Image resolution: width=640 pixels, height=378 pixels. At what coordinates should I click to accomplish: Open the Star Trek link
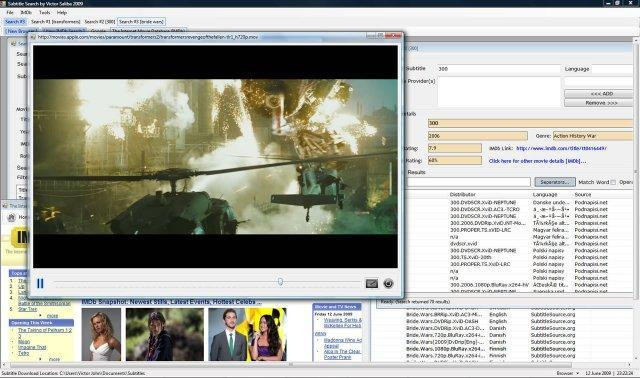coord(27,309)
